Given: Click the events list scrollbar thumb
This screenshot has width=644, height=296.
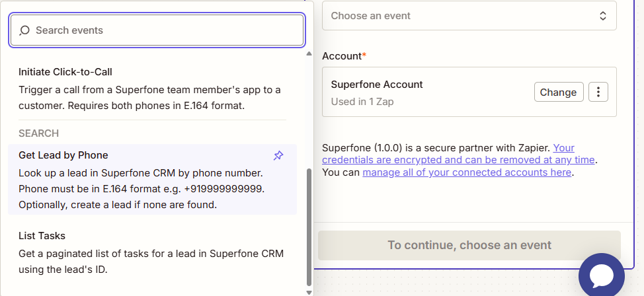Looking at the screenshot, I should click(x=309, y=227).
